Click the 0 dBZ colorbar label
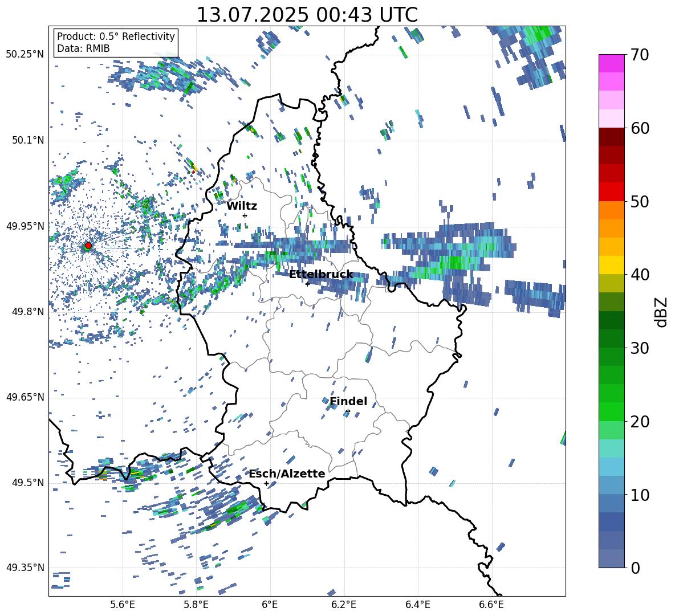 (635, 568)
